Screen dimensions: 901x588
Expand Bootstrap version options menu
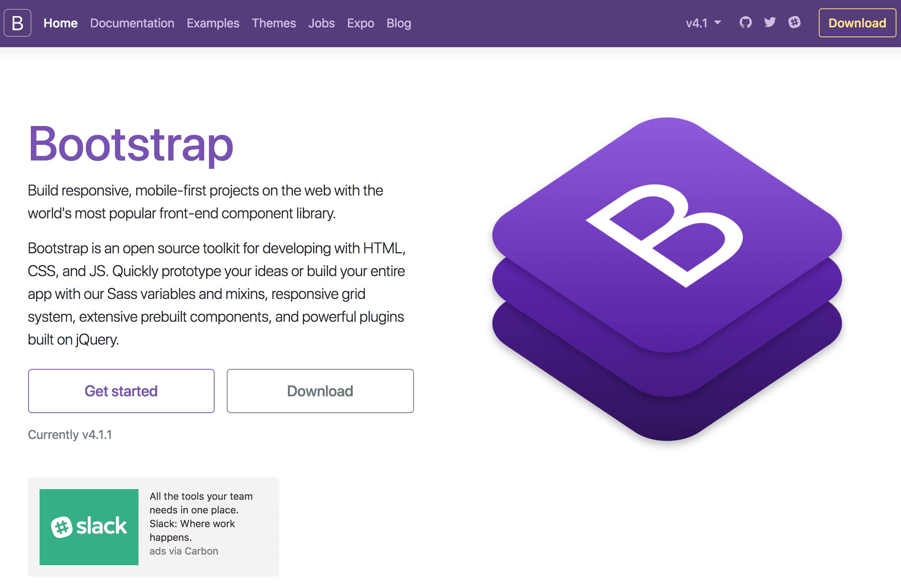[x=700, y=23]
